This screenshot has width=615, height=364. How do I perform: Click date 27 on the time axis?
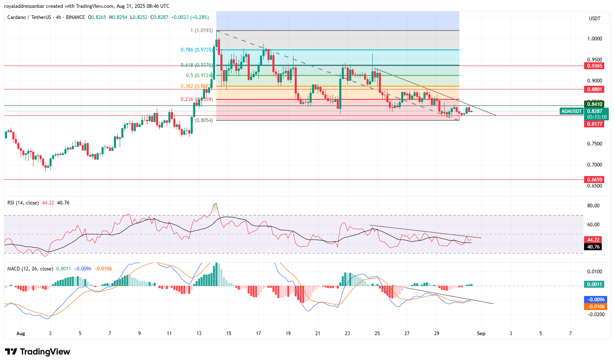coord(407,333)
